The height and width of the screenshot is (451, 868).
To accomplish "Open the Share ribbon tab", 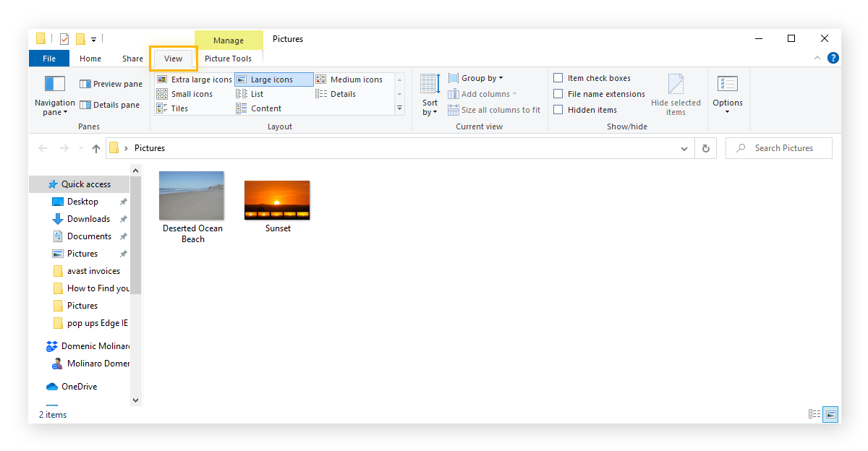I will click(x=132, y=59).
